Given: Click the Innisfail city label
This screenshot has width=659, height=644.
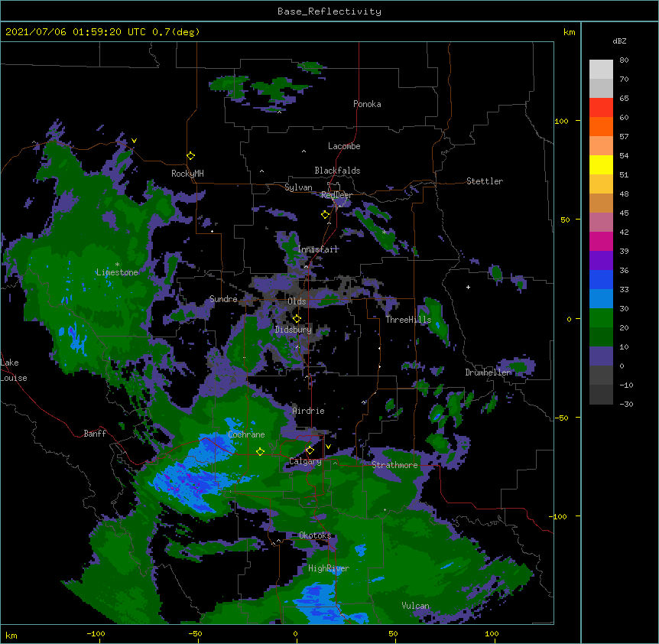Looking at the screenshot, I should point(318,249).
